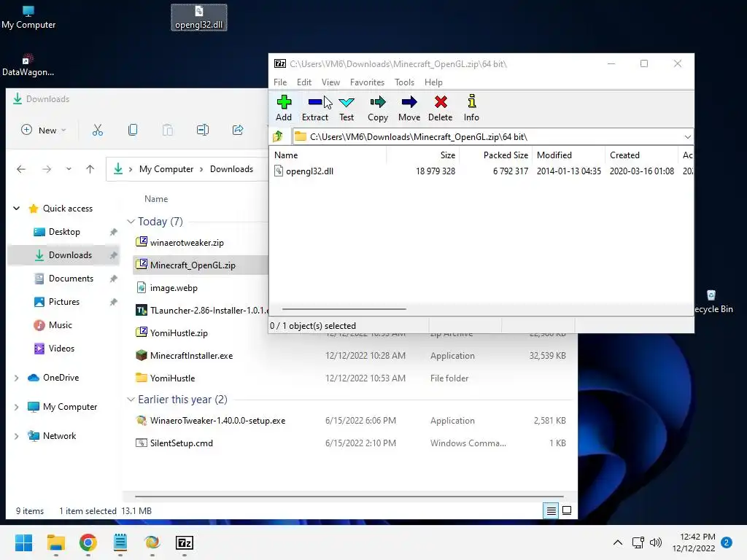
Task: Select MinecraftInstaller.exe in Downloads
Action: [x=191, y=356]
